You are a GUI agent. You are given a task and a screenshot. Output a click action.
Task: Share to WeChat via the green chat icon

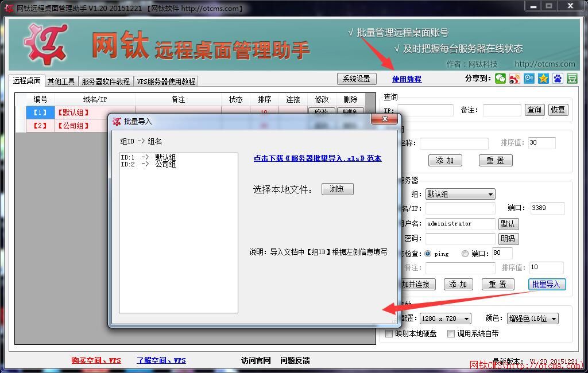[x=500, y=78]
